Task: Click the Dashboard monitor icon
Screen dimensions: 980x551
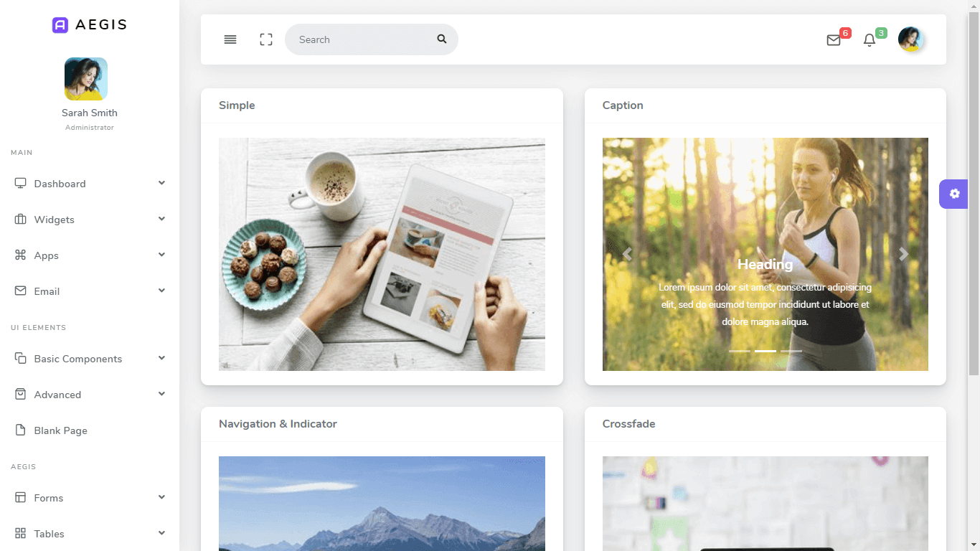Action: click(20, 183)
